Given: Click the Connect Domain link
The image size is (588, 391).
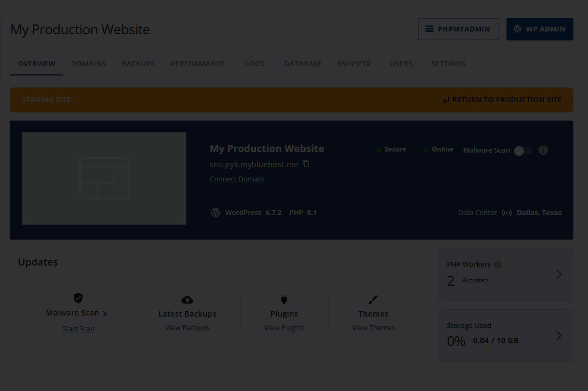Looking at the screenshot, I should tap(236, 179).
